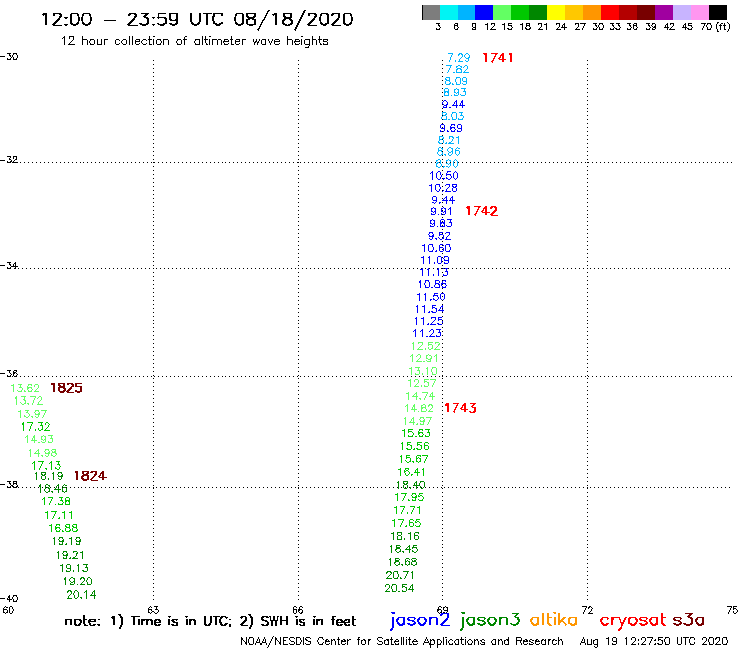Image resolution: width=740 pixels, height=650 pixels.
Task: Click the jason2 satellite label
Action: tap(420, 621)
